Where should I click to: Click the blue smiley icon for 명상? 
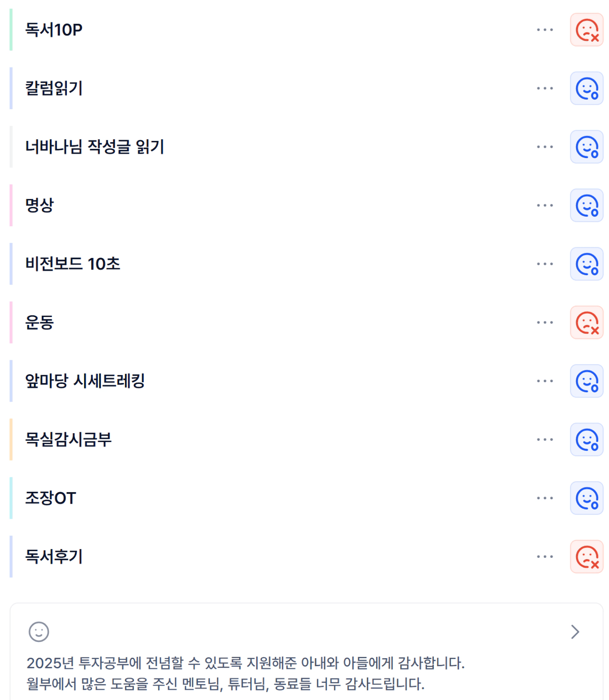click(x=587, y=206)
